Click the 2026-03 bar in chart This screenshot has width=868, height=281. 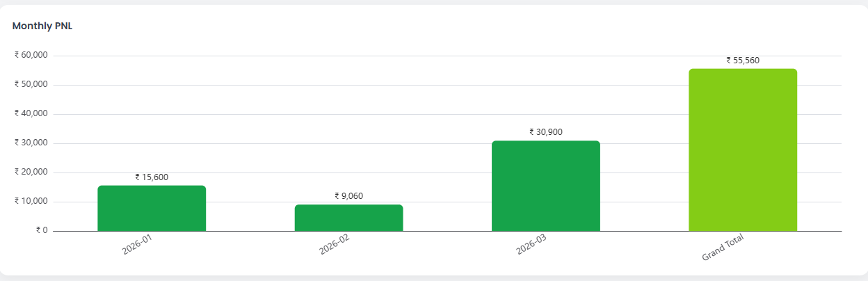[546, 186]
